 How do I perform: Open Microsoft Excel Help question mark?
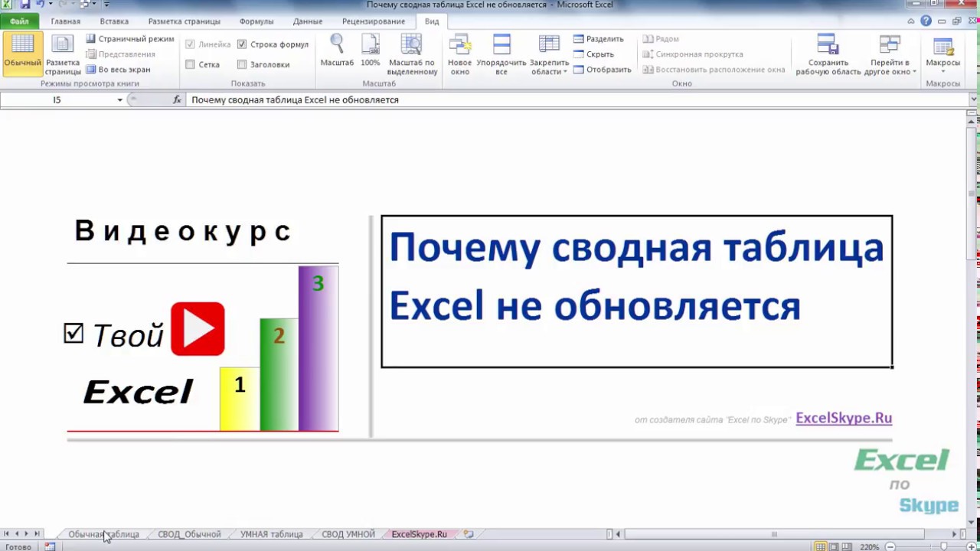tap(926, 21)
